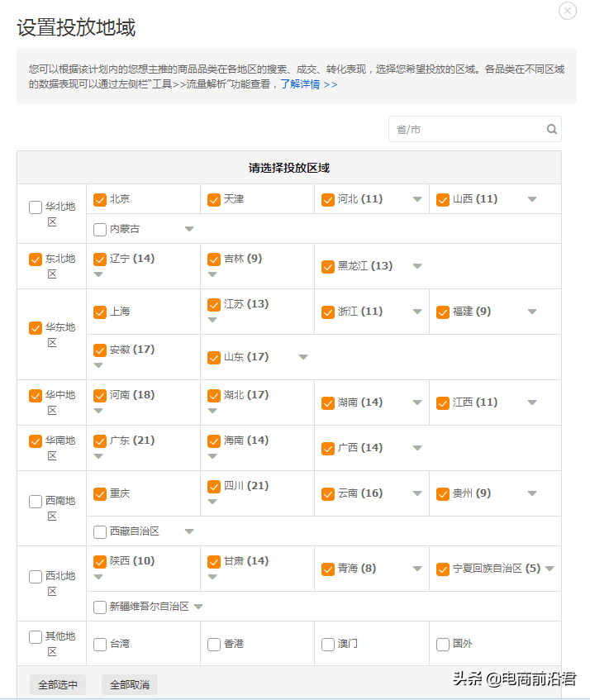Expand the 山西 city list arrow
The height and width of the screenshot is (700, 590).
click(532, 199)
